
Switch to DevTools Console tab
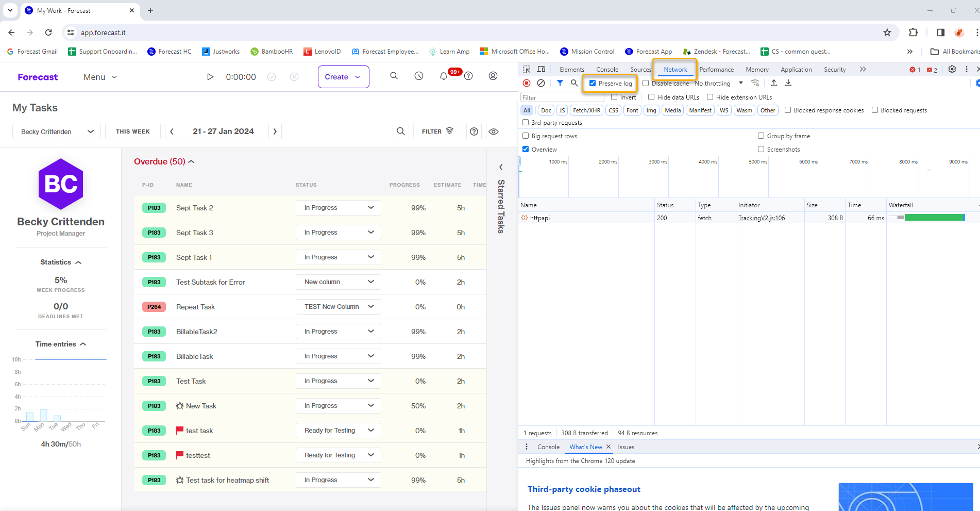pos(607,70)
